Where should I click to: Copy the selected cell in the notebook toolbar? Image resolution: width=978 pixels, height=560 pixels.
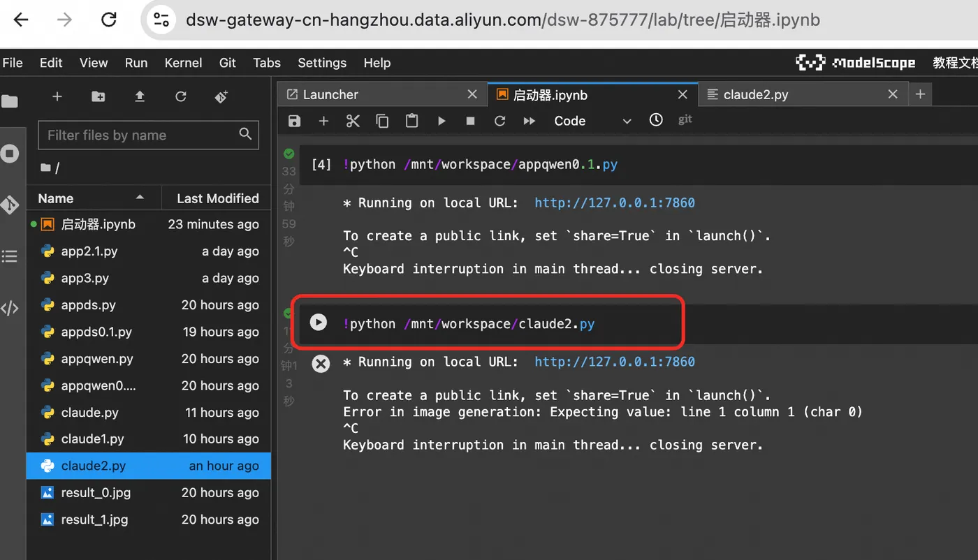coord(382,121)
